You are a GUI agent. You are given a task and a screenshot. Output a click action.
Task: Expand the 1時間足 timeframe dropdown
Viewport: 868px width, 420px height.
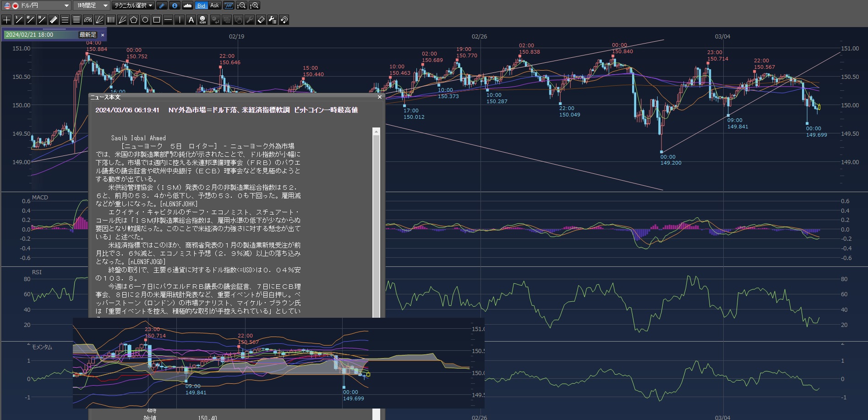(x=91, y=6)
